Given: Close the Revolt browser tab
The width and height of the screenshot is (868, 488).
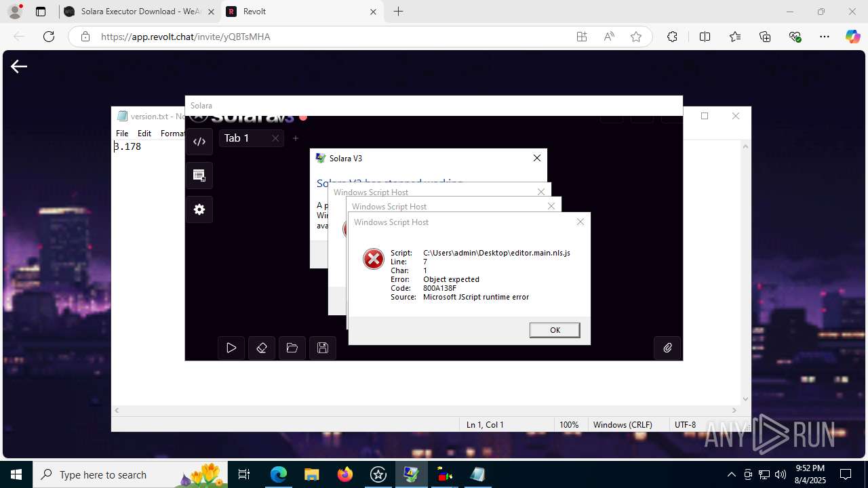Looking at the screenshot, I should [373, 12].
